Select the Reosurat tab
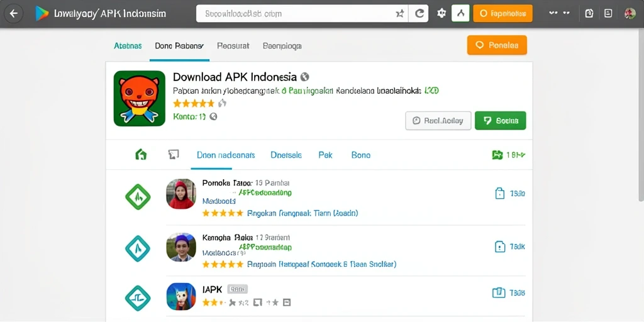Screen dimensions: 644x322 [x=233, y=46]
